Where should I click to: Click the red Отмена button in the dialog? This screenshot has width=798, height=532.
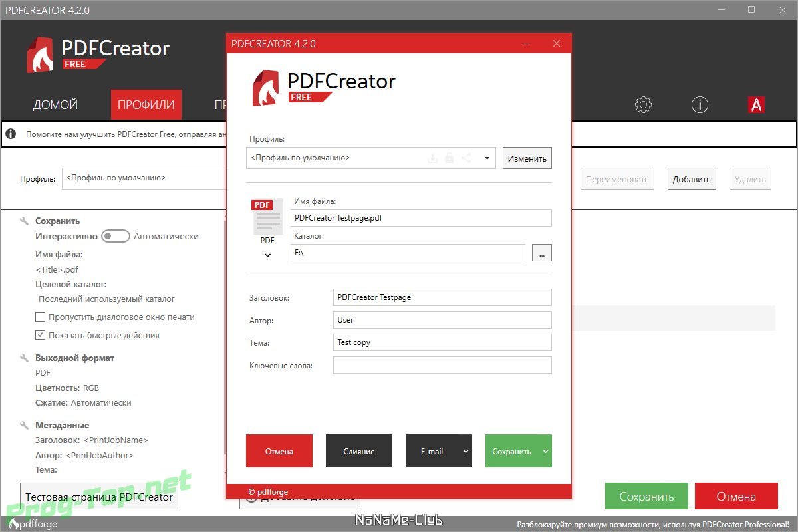pyautogui.click(x=279, y=451)
